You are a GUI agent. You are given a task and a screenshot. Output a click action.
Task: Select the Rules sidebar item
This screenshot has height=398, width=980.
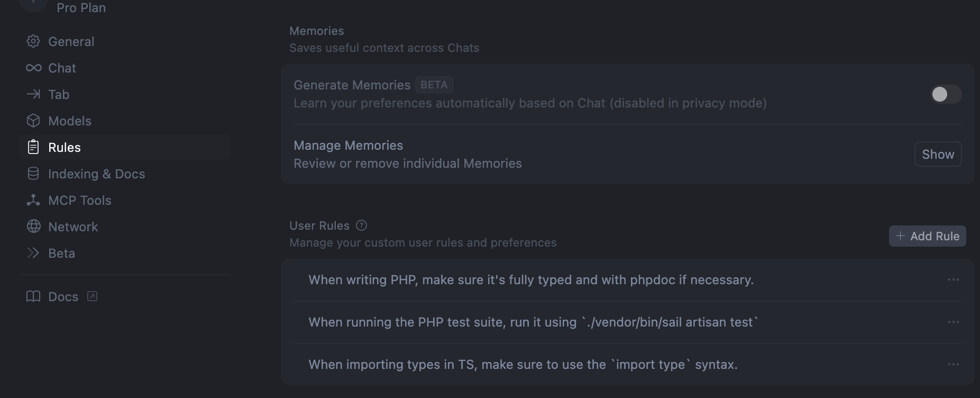click(x=124, y=147)
